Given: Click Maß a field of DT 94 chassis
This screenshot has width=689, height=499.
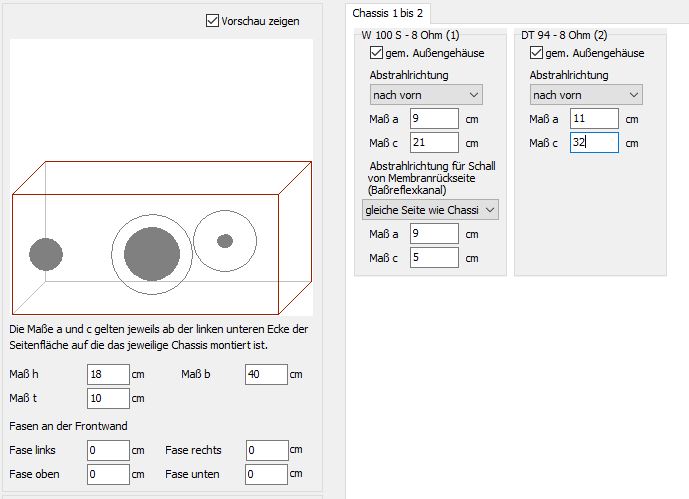Looking at the screenshot, I should coord(594,119).
